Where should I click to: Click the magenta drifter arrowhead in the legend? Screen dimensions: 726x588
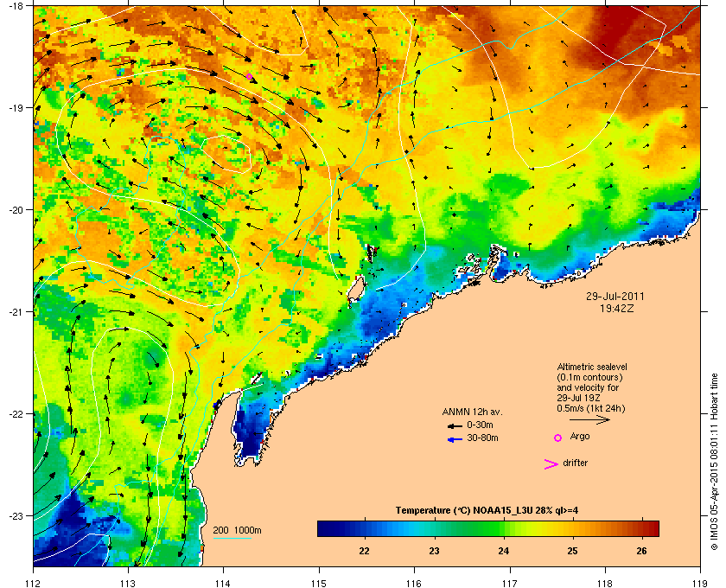pyautogui.click(x=551, y=464)
